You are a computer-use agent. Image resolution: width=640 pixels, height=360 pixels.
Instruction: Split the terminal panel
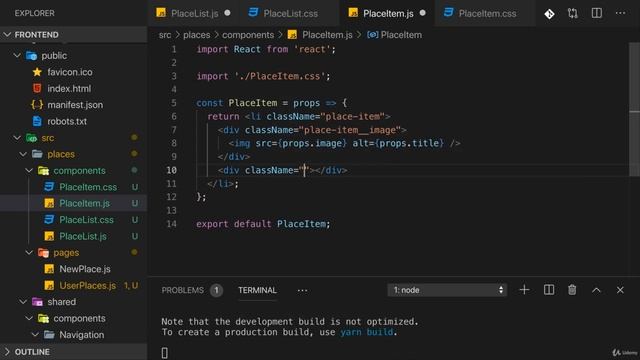point(549,290)
